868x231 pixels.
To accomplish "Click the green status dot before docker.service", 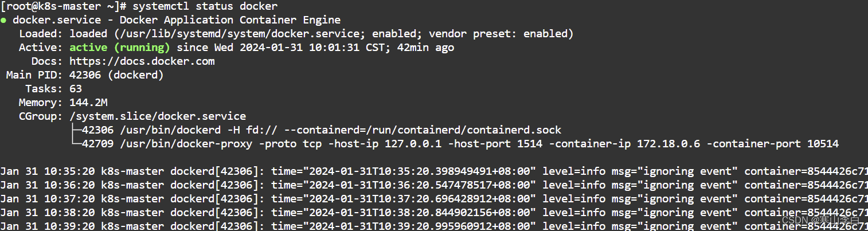I will 3,21.
